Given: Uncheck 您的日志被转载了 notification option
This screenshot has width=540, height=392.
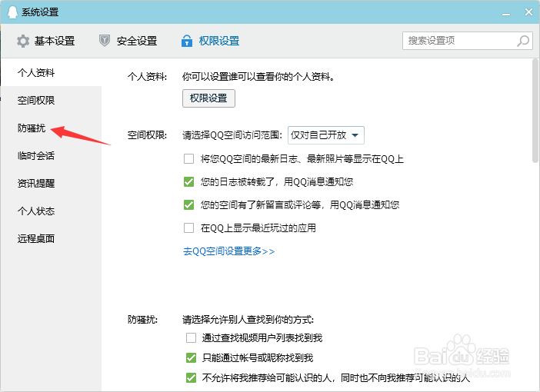Looking at the screenshot, I should (x=188, y=181).
